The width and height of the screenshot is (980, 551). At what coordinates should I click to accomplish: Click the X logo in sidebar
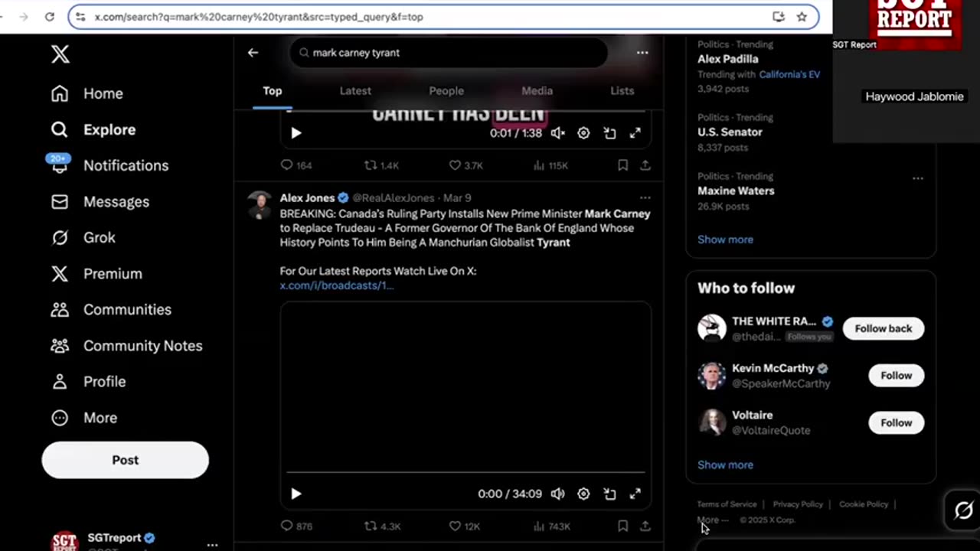coord(60,54)
